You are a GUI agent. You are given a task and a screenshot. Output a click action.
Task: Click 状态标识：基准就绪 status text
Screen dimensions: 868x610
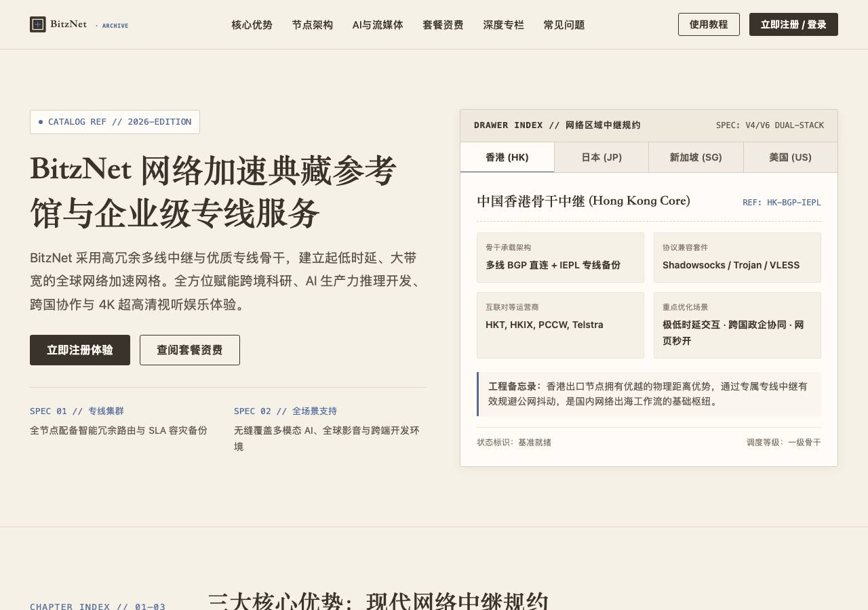514,443
